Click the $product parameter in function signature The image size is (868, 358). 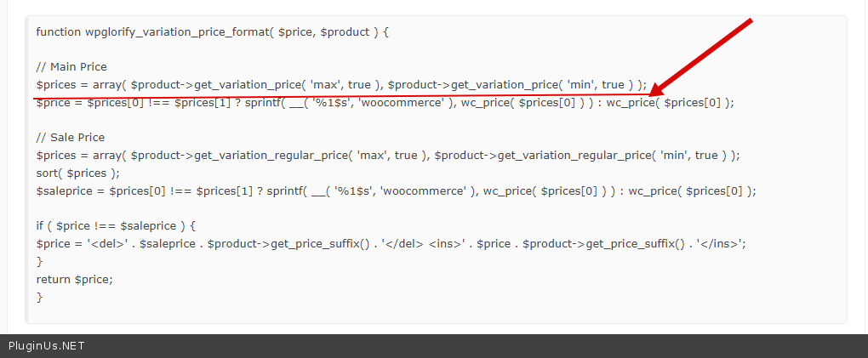coord(345,31)
